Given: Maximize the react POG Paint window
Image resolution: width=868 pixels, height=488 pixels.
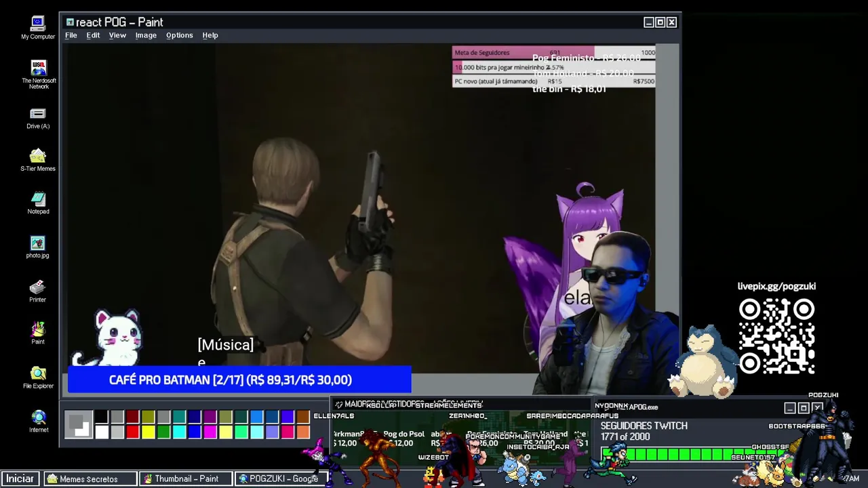Looking at the screenshot, I should [x=660, y=22].
